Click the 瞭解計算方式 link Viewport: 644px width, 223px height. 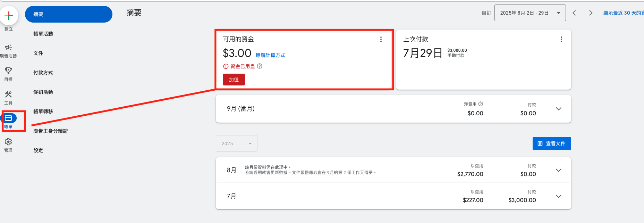pos(270,55)
